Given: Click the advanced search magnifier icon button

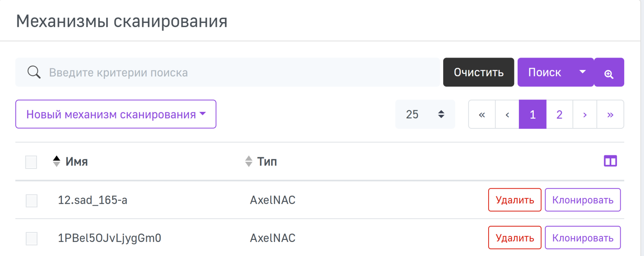Looking at the screenshot, I should point(609,72).
